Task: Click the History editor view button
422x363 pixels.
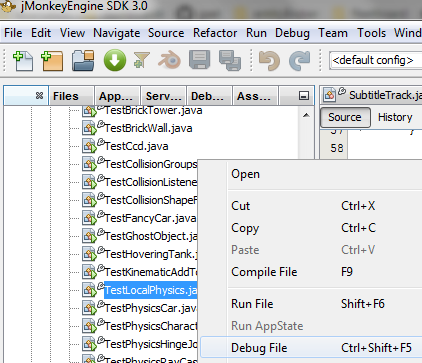Action: tap(395, 117)
